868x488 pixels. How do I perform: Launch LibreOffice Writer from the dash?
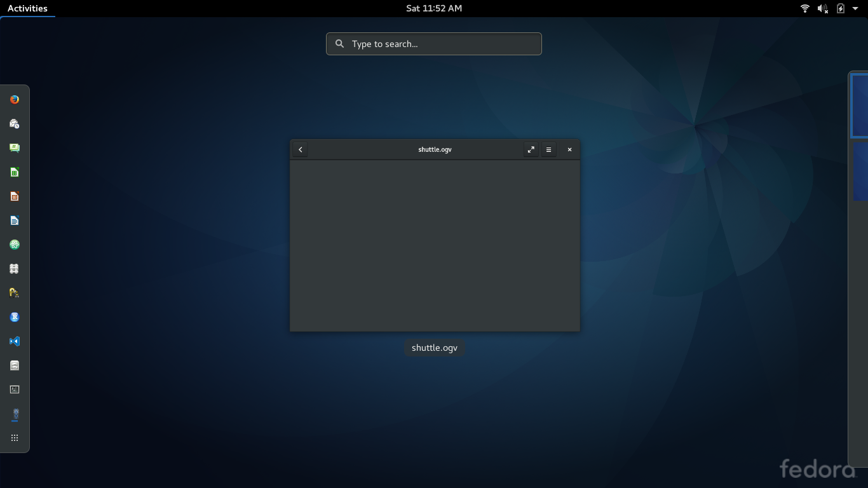[15, 220]
